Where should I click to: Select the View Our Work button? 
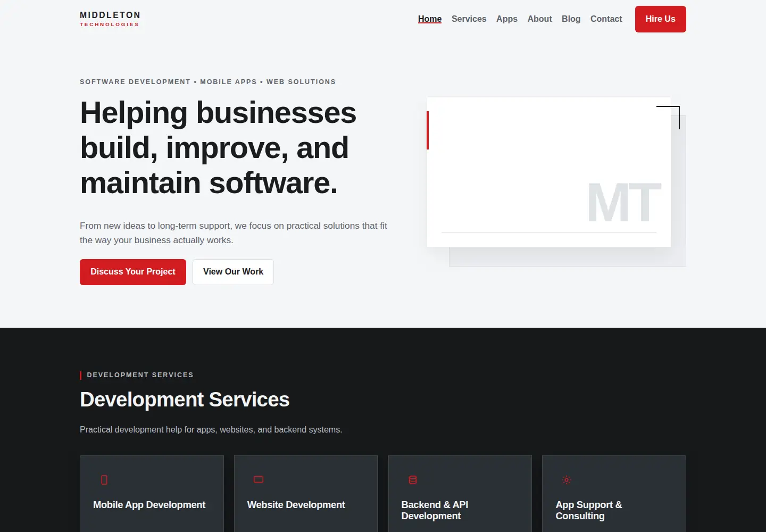(233, 272)
